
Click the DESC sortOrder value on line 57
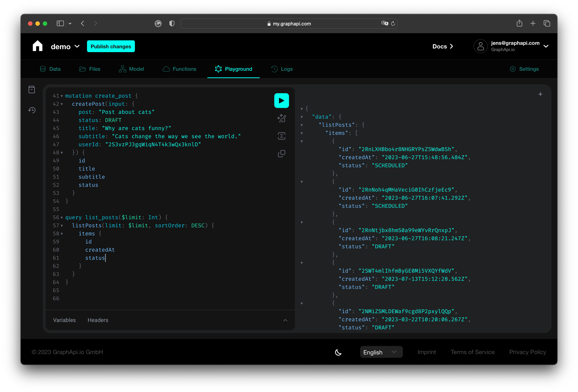point(198,225)
